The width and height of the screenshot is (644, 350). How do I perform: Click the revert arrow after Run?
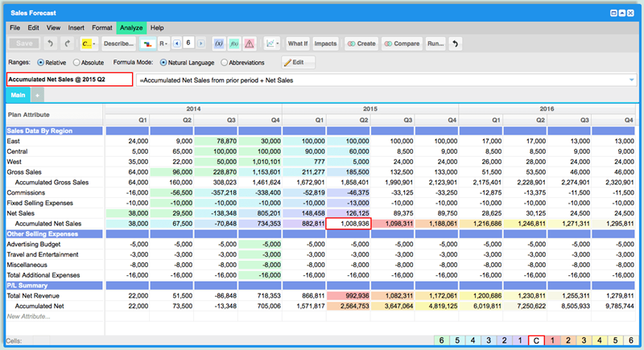(456, 43)
